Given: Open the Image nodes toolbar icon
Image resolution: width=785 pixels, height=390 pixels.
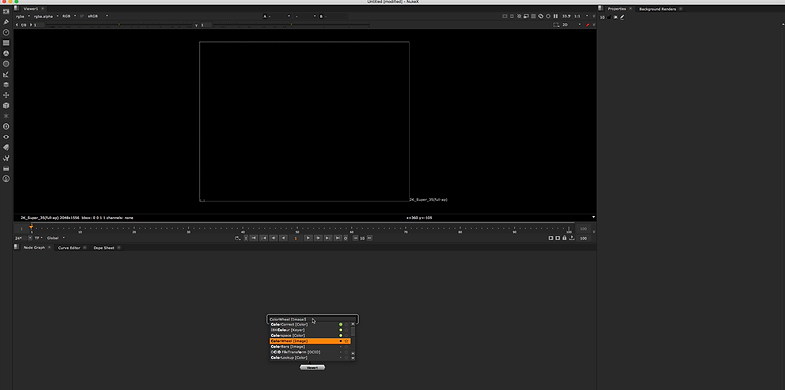Looking at the screenshot, I should (x=6, y=11).
